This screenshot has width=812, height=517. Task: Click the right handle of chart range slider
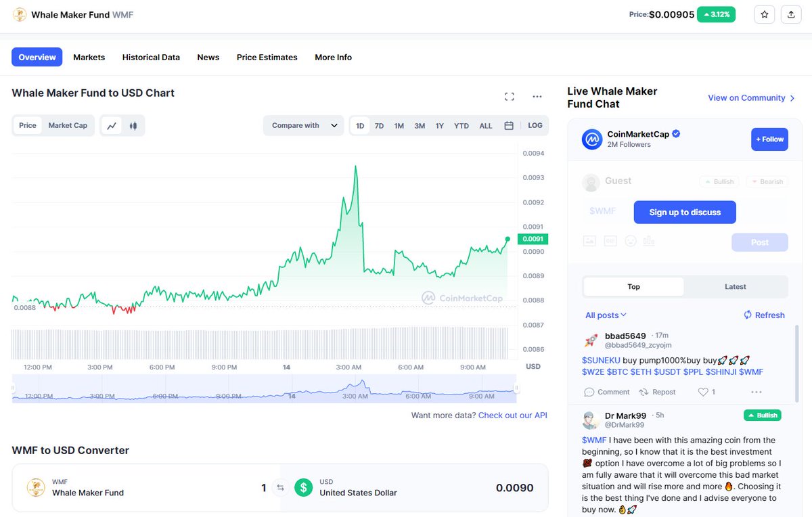[x=516, y=388]
